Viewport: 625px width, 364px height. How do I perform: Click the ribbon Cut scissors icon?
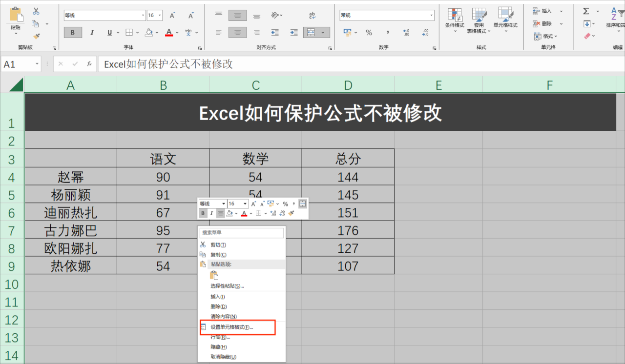click(36, 12)
